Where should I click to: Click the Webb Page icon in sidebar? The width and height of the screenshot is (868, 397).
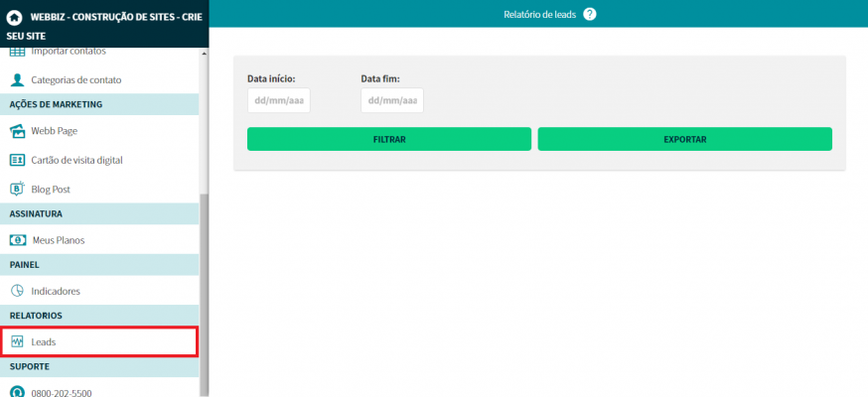[17, 131]
